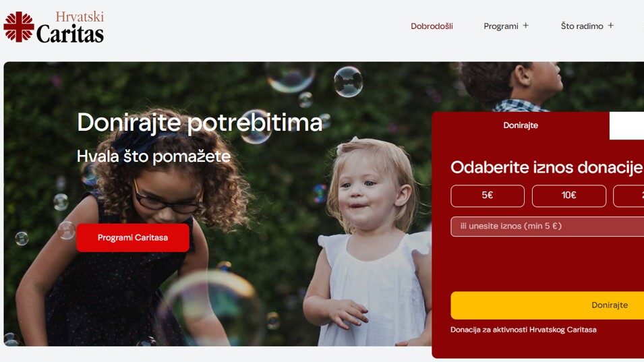This screenshot has width=644, height=362.
Task: Click the yellow Donirajte submit button
Action: (547, 305)
